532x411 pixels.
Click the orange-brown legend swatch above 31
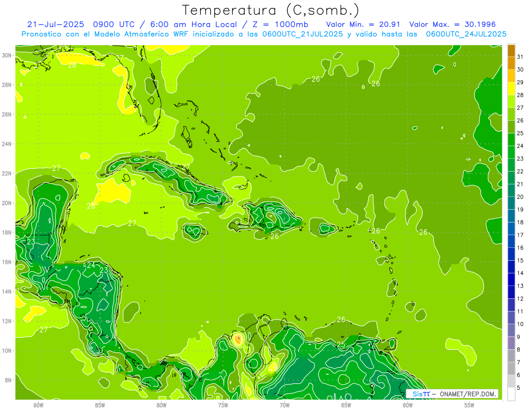tap(511, 51)
